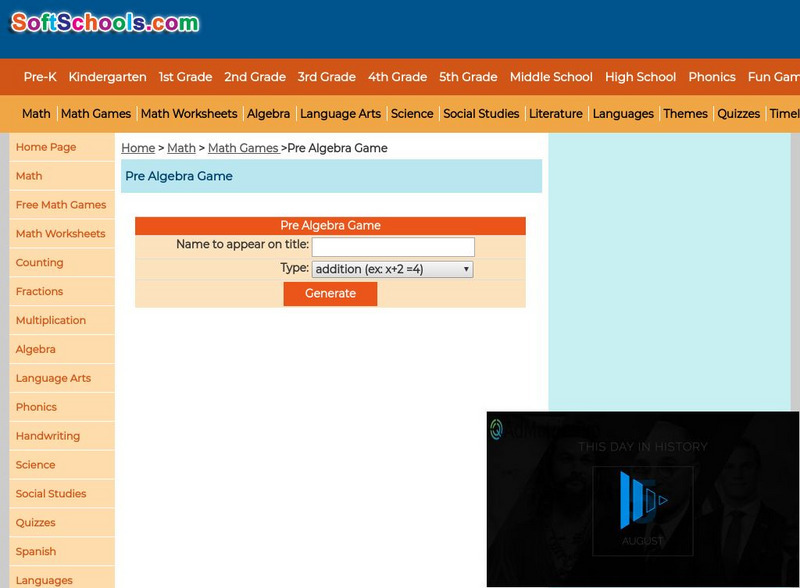The height and width of the screenshot is (588, 800).
Task: Open Phonics in the orange nav bar
Action: 712,77
